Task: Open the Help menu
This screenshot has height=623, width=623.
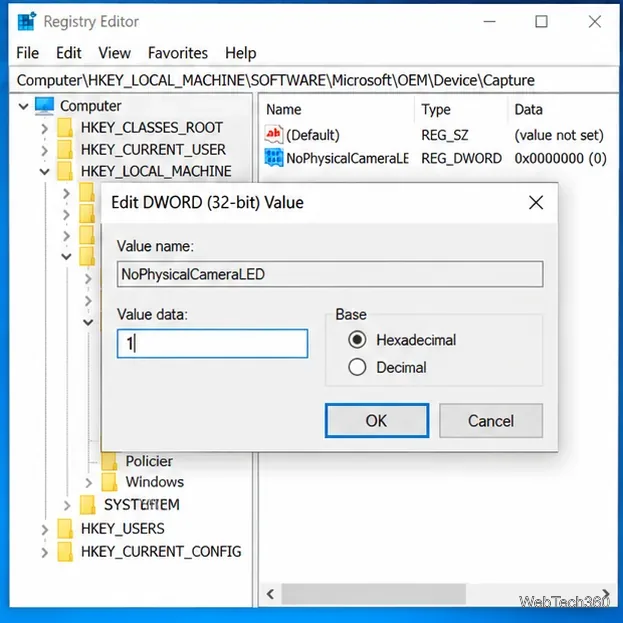Action: (x=240, y=53)
